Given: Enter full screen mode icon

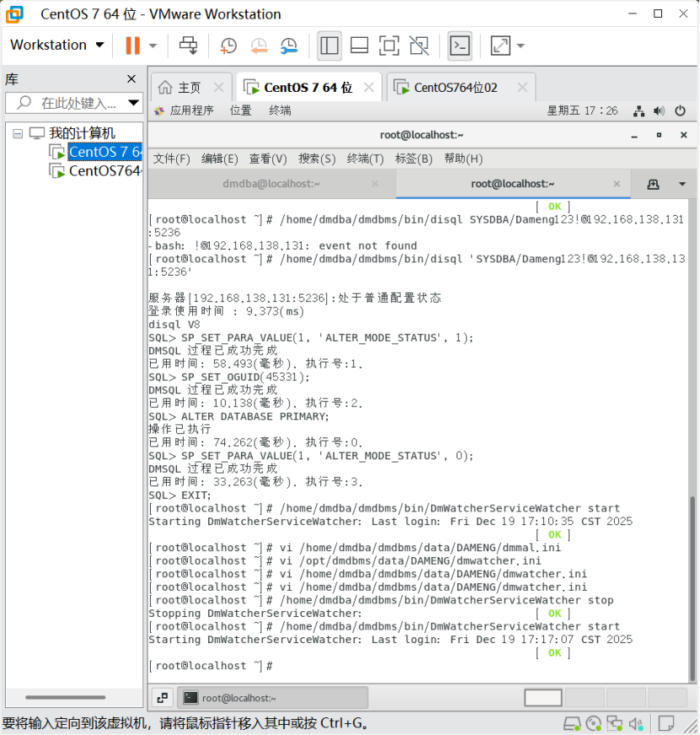Looking at the screenshot, I should click(x=389, y=46).
